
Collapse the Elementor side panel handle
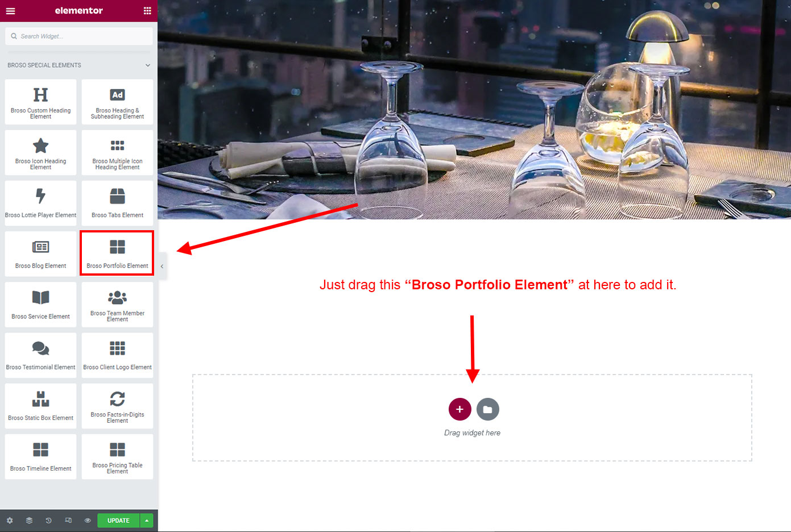tap(162, 266)
